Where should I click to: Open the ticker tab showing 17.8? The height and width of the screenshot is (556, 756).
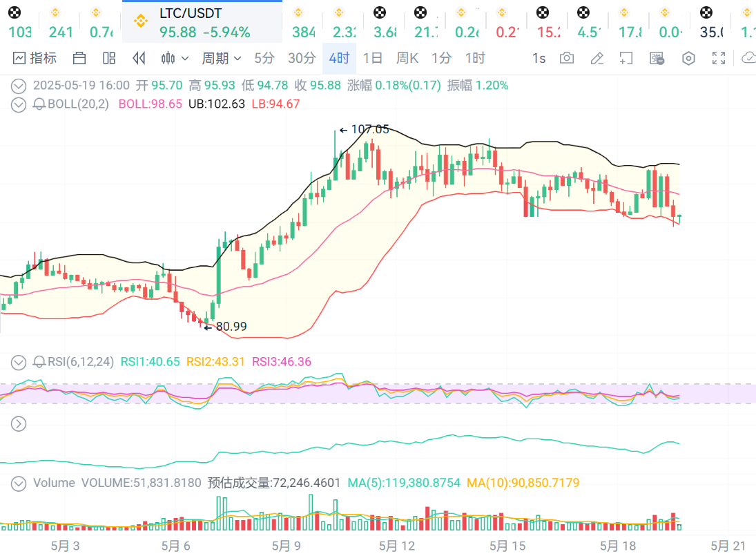[629, 22]
